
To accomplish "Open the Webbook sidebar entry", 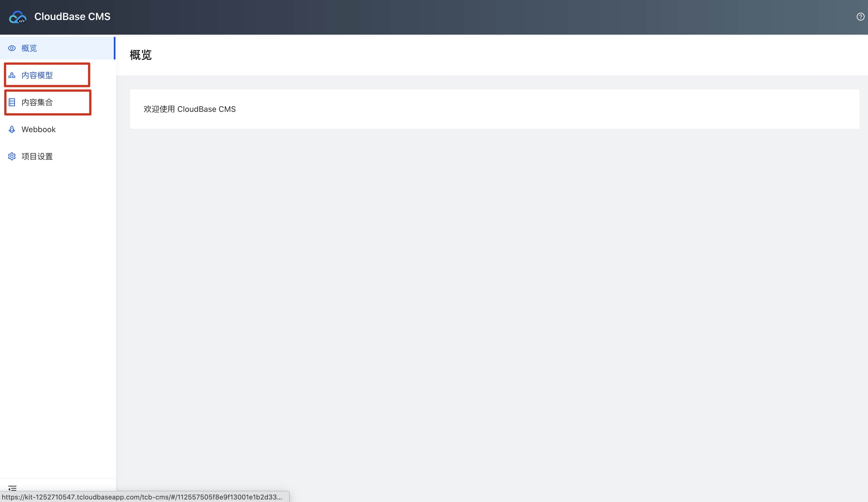I will coord(39,129).
